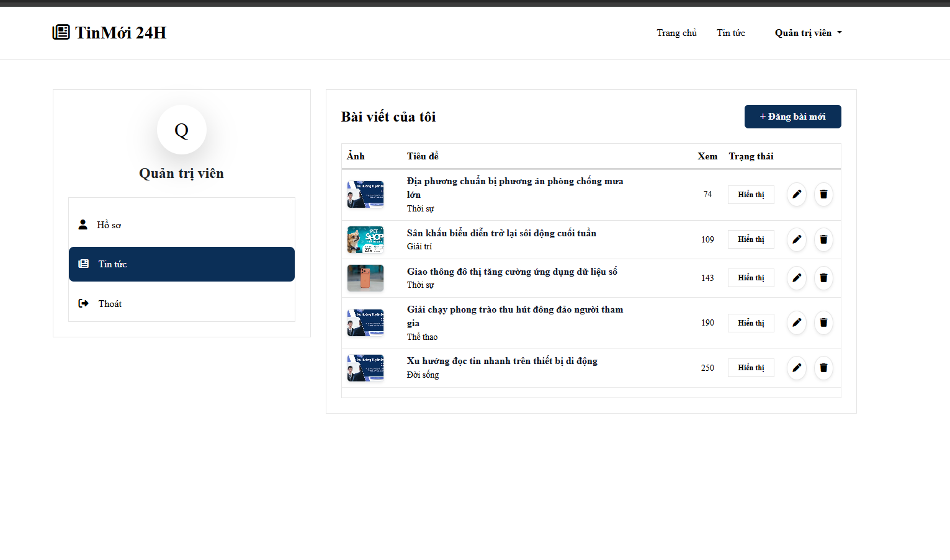Open the Sân khấu biểu diễn article title

(x=501, y=233)
